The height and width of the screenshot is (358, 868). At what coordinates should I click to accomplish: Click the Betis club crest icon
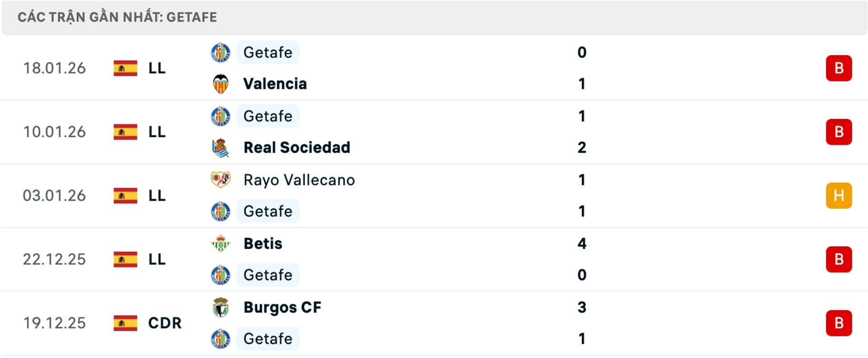[221, 244]
